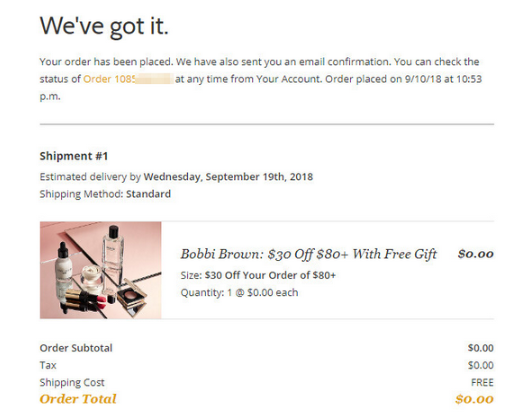The image size is (528, 414).
Task: Click the Tax label
Action: click(48, 365)
